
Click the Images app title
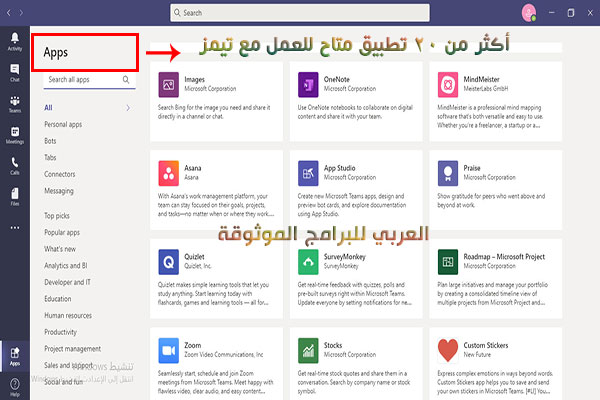194,79
